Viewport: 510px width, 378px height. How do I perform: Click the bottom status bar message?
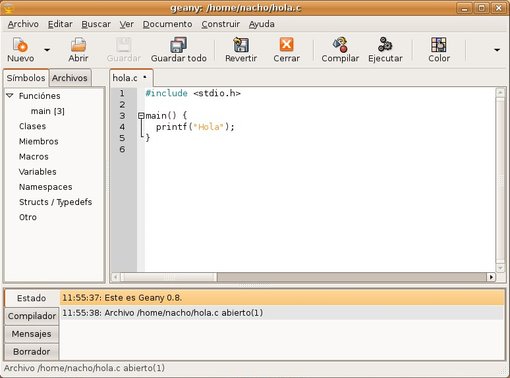tap(84, 368)
